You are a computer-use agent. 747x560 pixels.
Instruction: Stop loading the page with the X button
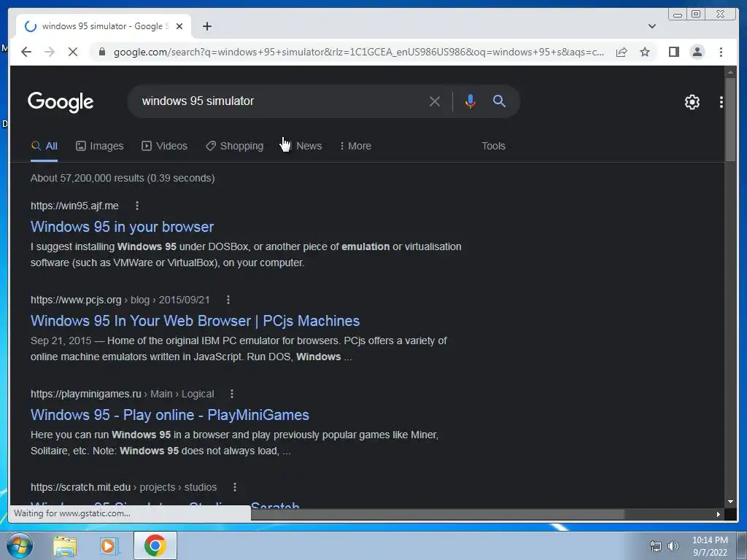point(73,52)
